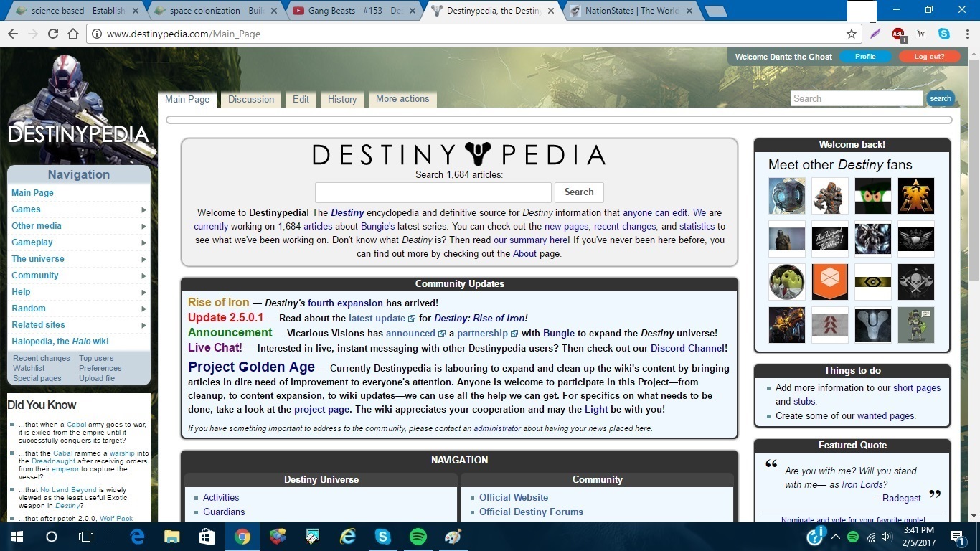Switch to the Discussion tab
980x551 pixels.
(251, 100)
